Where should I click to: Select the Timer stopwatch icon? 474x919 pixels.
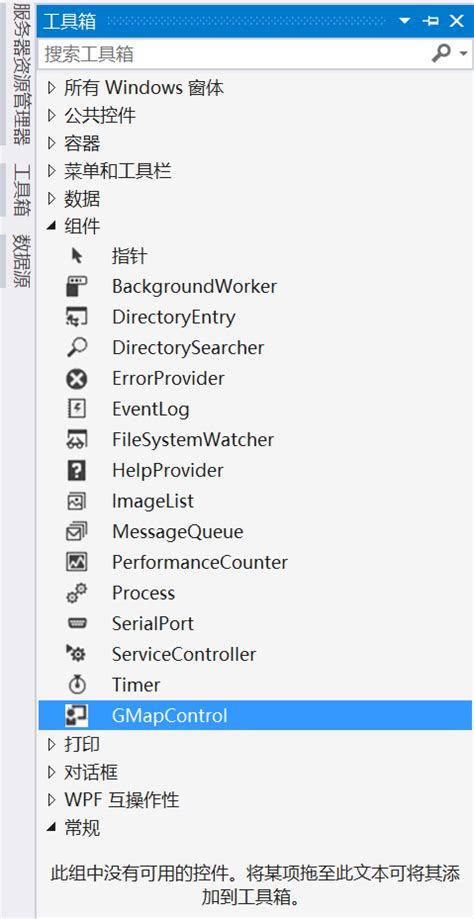[x=76, y=685]
